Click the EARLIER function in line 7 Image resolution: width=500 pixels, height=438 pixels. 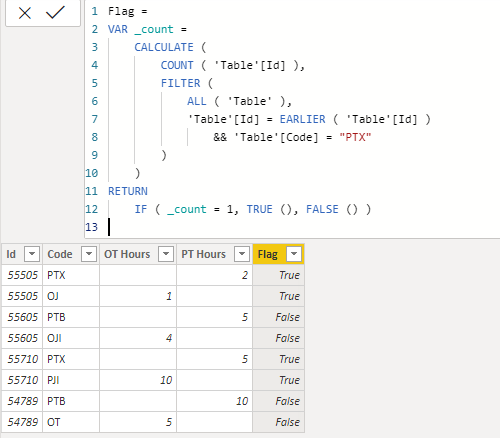[x=302, y=119]
